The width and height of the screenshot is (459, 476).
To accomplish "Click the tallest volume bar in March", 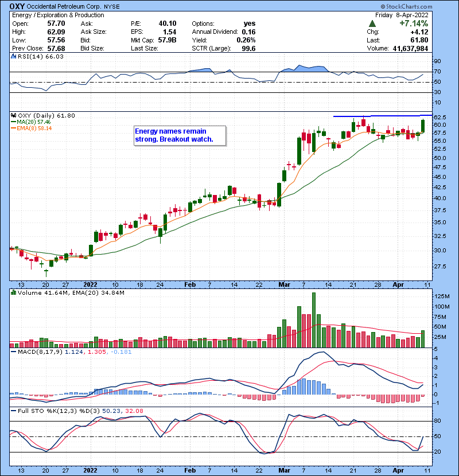I will click(314, 320).
